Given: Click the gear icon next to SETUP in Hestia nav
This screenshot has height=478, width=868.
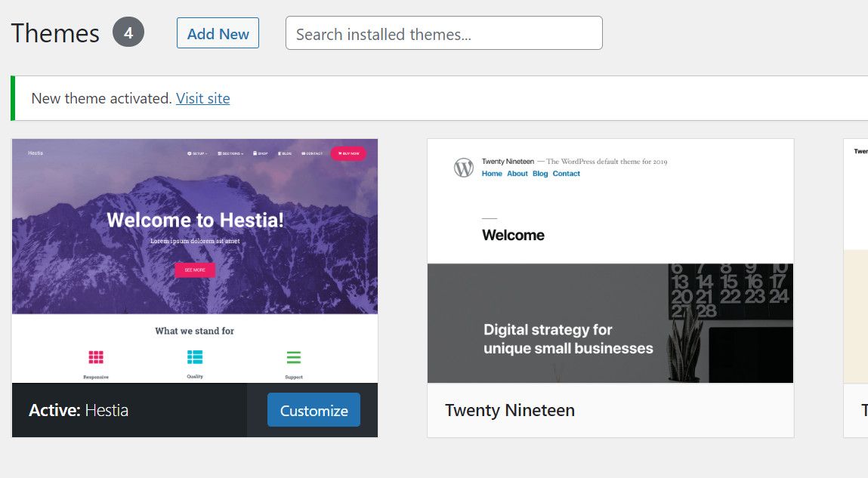Looking at the screenshot, I should [x=190, y=153].
